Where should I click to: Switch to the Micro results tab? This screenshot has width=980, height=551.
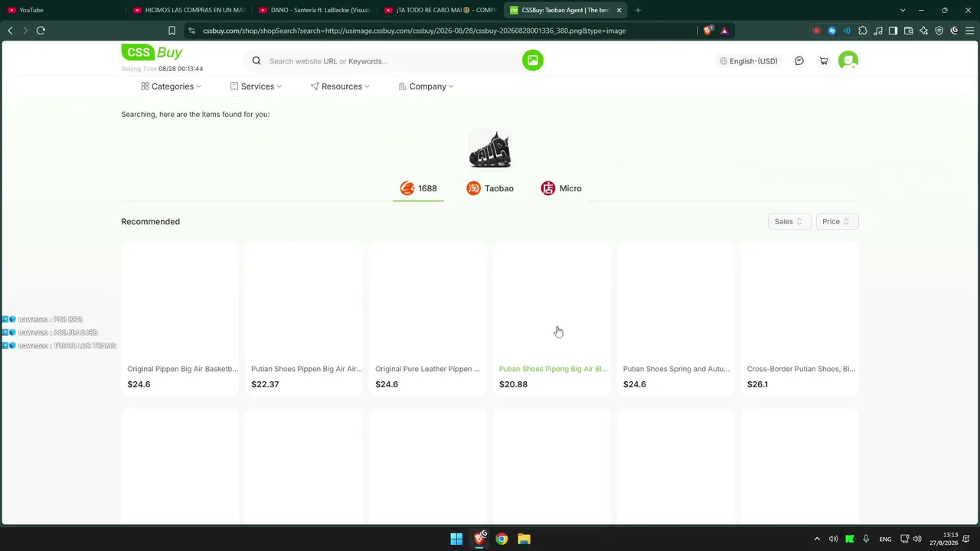pos(561,188)
